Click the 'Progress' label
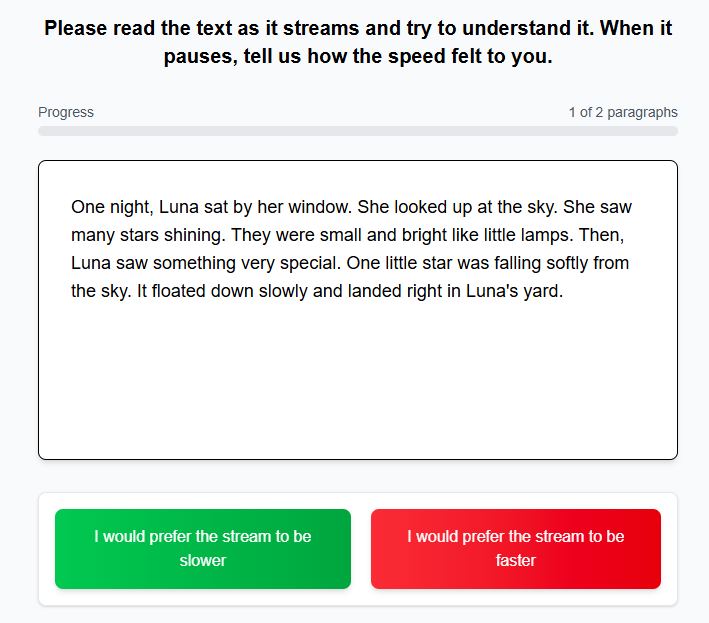This screenshot has width=709, height=623. point(66,112)
